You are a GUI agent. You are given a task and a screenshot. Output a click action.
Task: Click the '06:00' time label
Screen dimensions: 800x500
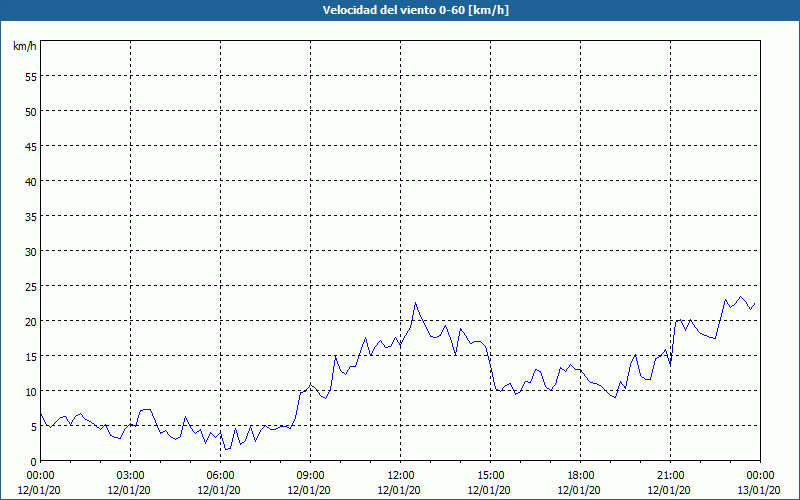[x=220, y=476]
